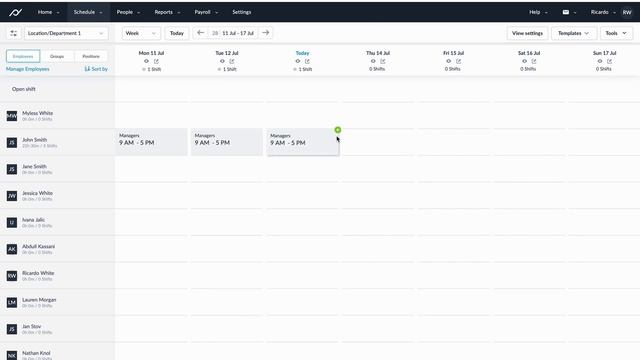Screen dimensions: 640x360
Task: Open the Settings menu item
Action: point(242,12)
